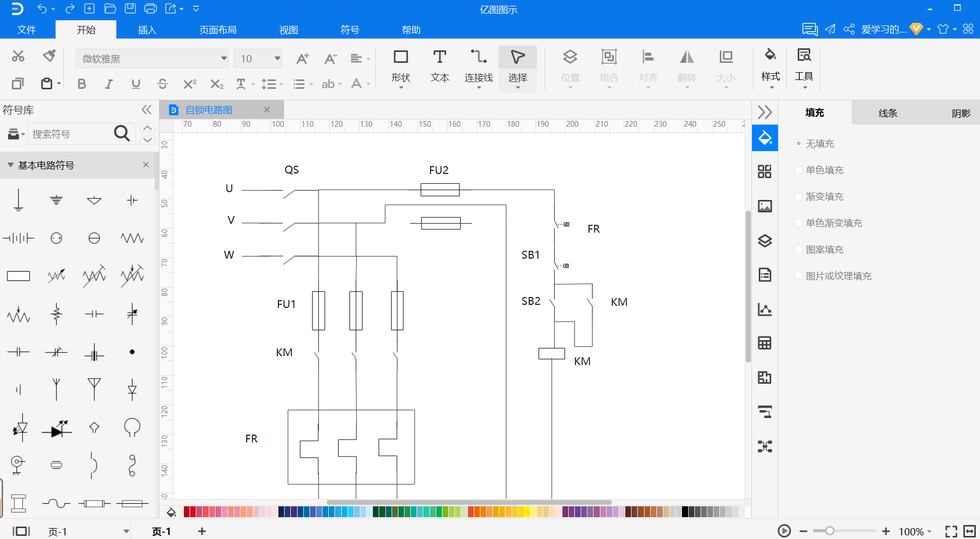Toggle Strikethrough formatting

[163, 84]
